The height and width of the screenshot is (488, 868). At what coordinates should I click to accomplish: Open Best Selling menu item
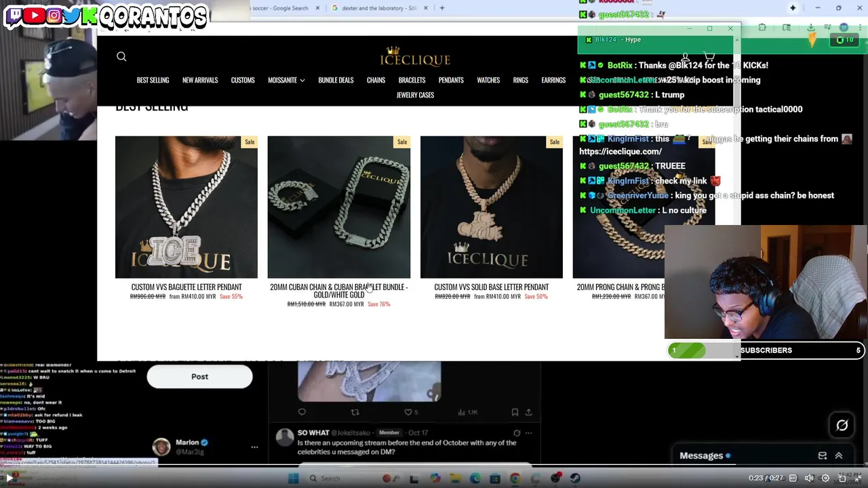[x=153, y=80]
